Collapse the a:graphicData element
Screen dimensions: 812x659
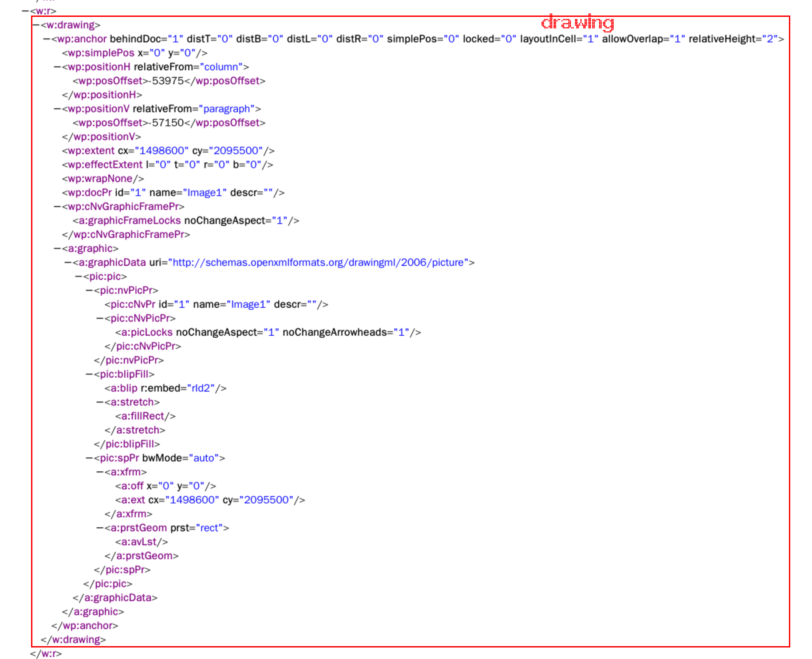[68, 263]
